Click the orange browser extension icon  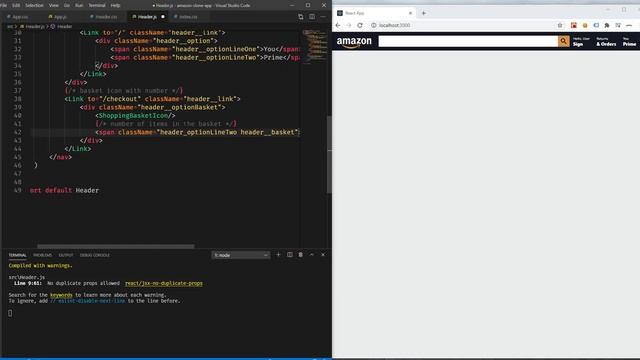click(585, 25)
